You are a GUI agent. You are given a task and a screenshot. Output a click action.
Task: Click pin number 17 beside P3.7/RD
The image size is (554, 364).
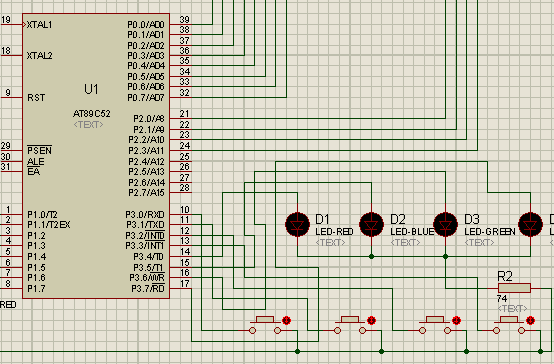184,283
